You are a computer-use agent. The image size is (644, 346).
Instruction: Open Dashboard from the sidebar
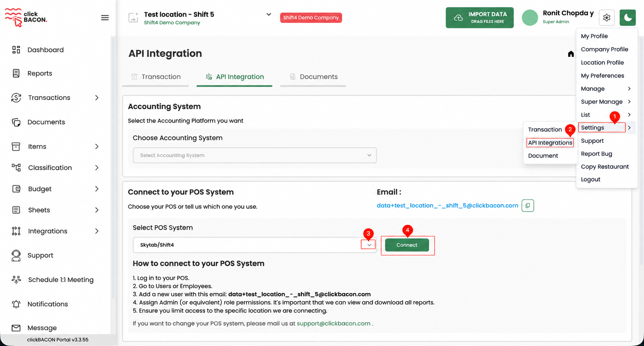click(45, 50)
